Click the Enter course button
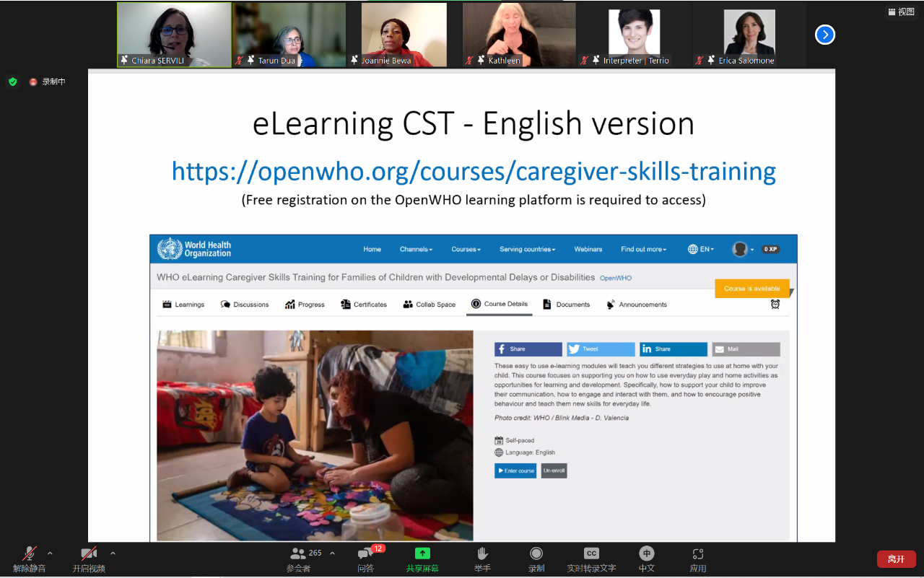Viewport: 924px width, 578px height. pos(515,470)
